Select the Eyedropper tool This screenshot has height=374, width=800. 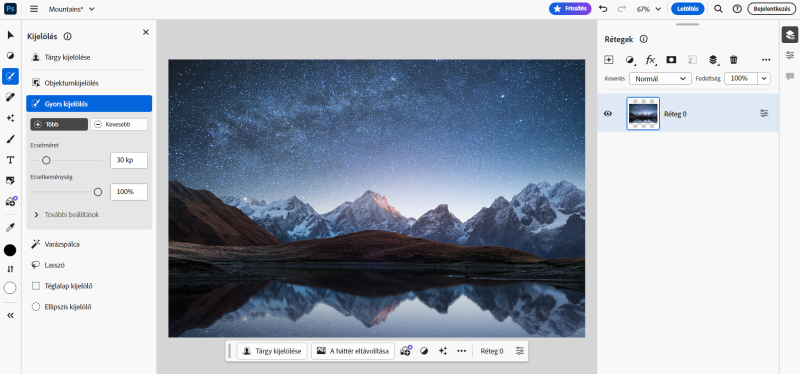[x=10, y=227]
